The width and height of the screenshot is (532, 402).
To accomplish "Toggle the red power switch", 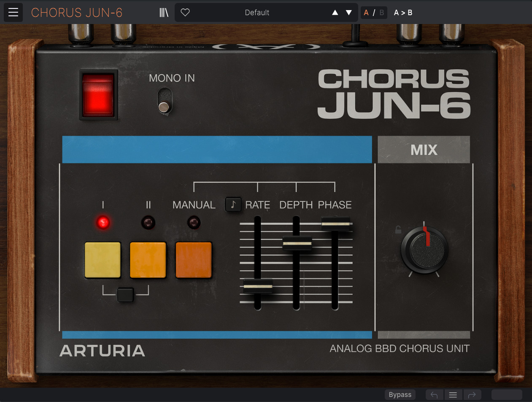I will [99, 95].
